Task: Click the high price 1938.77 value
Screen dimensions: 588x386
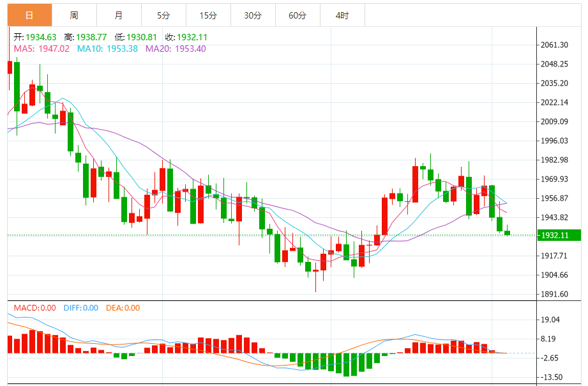Action: pyautogui.click(x=91, y=37)
